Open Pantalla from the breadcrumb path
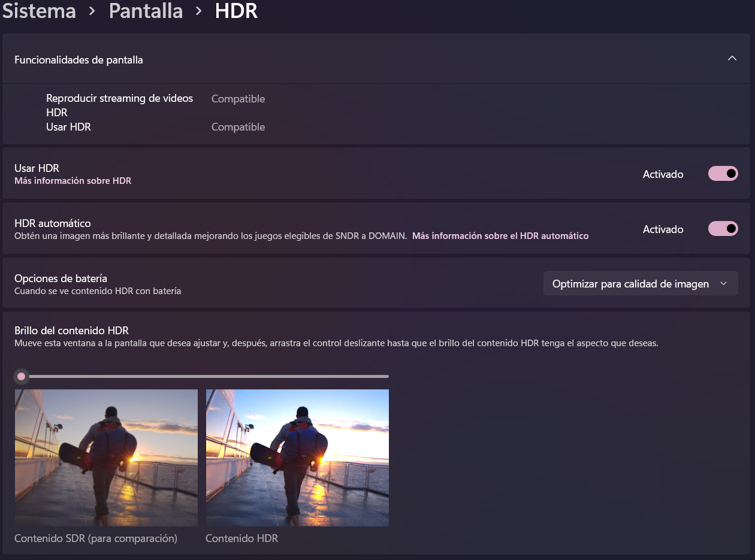This screenshot has width=755, height=560. [x=146, y=11]
